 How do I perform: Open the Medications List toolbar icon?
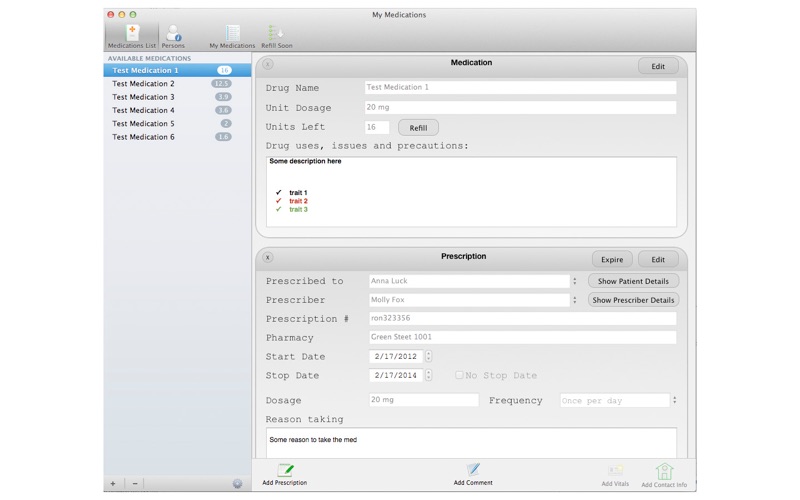pos(131,35)
